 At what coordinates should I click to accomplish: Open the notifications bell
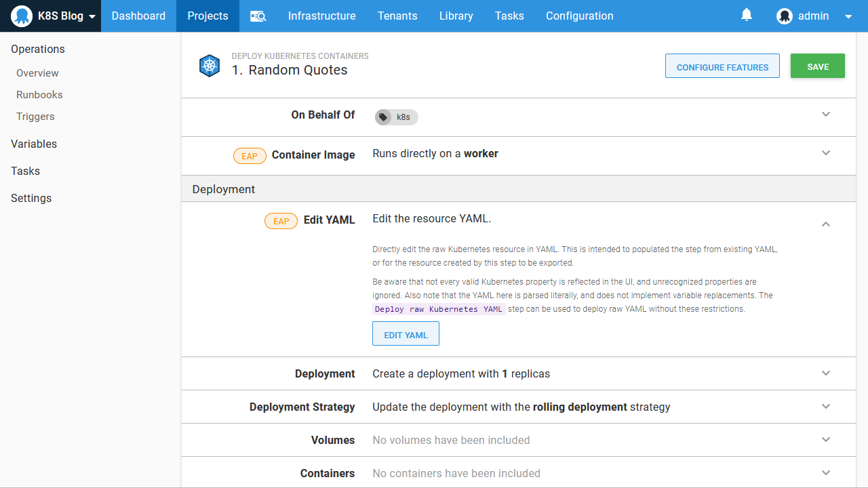(747, 15)
